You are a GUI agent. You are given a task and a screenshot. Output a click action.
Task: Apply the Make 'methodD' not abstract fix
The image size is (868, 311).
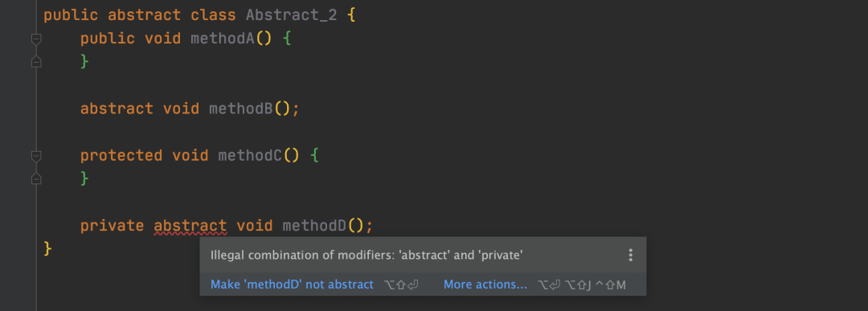(292, 284)
